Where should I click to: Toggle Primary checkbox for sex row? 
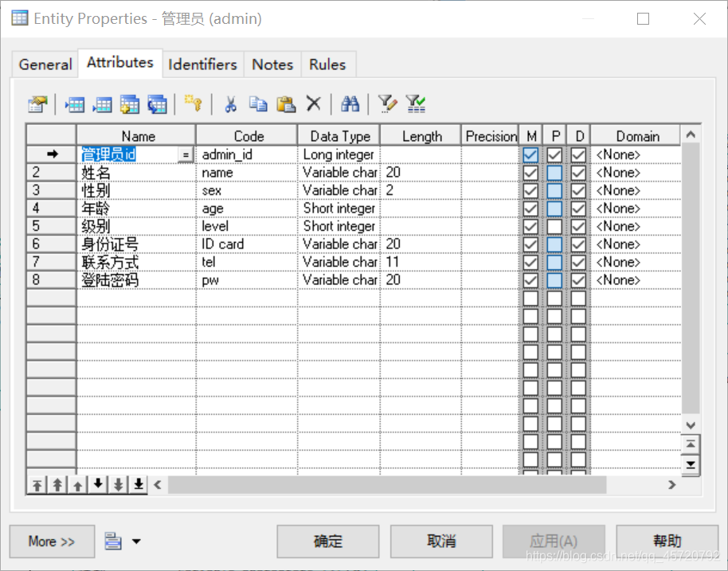(x=554, y=191)
